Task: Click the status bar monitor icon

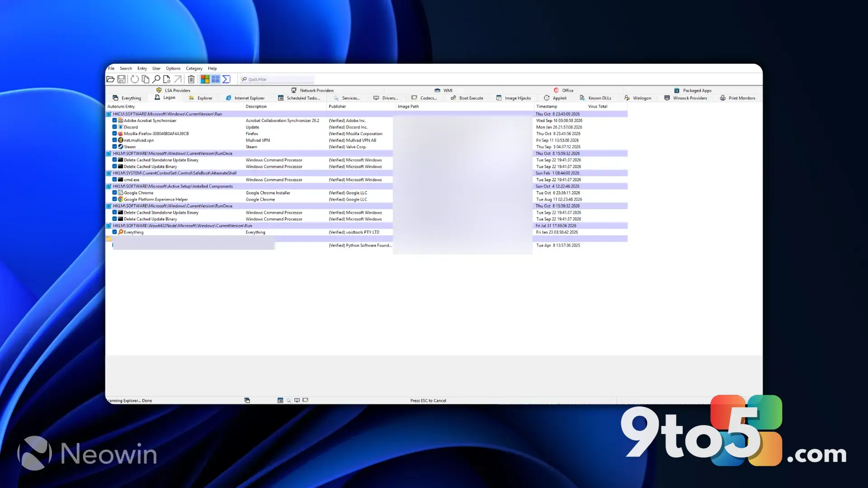Action: pos(297,400)
